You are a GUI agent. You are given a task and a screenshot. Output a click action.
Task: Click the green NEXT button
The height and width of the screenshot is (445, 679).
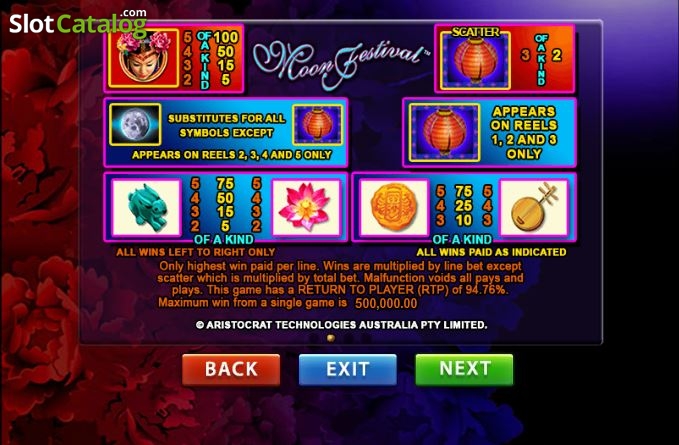tap(464, 369)
